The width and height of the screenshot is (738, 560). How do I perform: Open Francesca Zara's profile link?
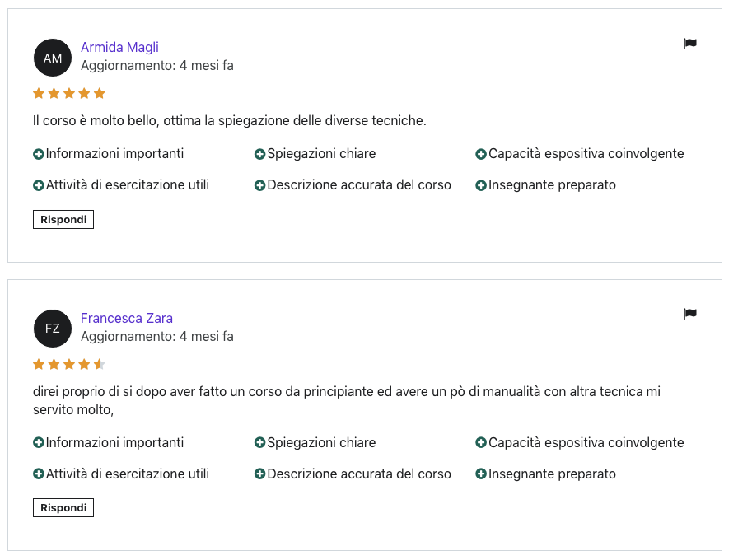[x=126, y=318]
